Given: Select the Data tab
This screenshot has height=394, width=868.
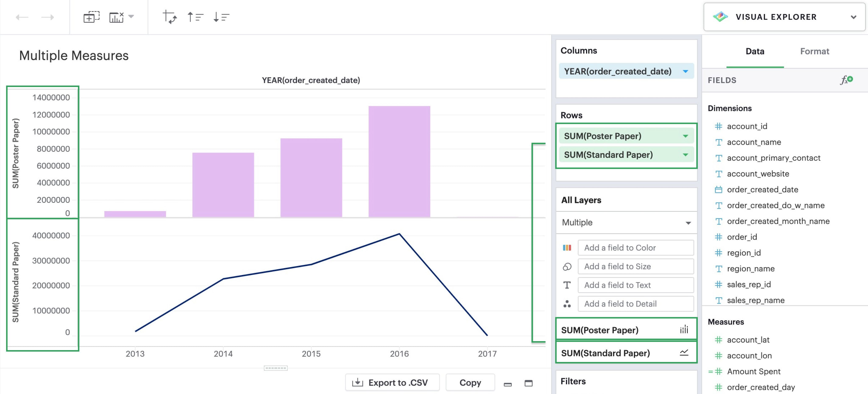Looking at the screenshot, I should pyautogui.click(x=755, y=51).
